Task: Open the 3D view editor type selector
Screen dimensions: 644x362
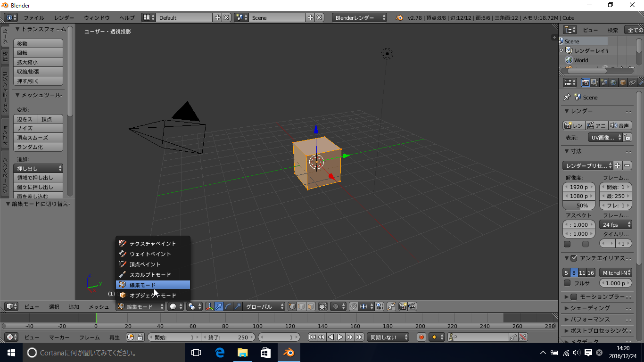Action: pos(12,306)
